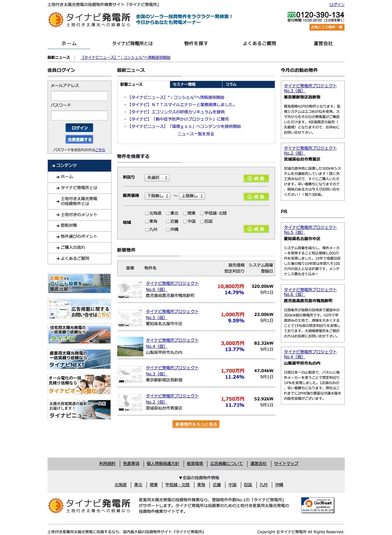This screenshot has height=535, width=392.
Task: Click 検索 button in 利回り row
Action: click(256, 178)
